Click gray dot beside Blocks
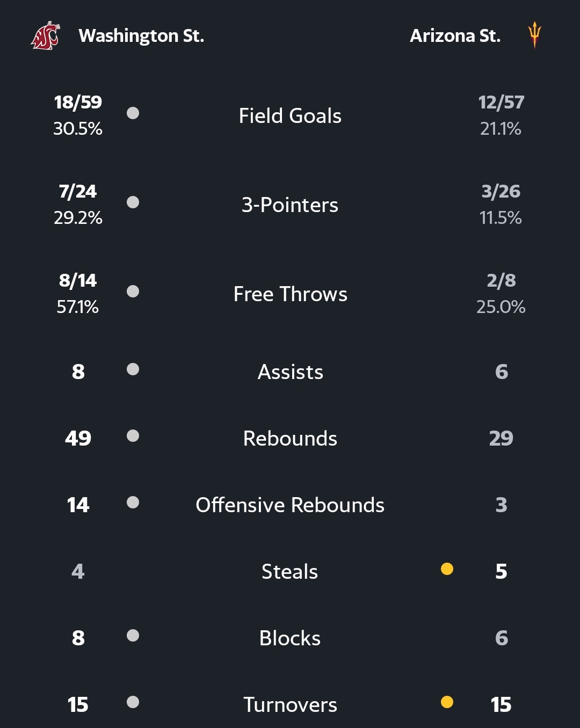Image resolution: width=580 pixels, height=728 pixels. pyautogui.click(x=133, y=636)
